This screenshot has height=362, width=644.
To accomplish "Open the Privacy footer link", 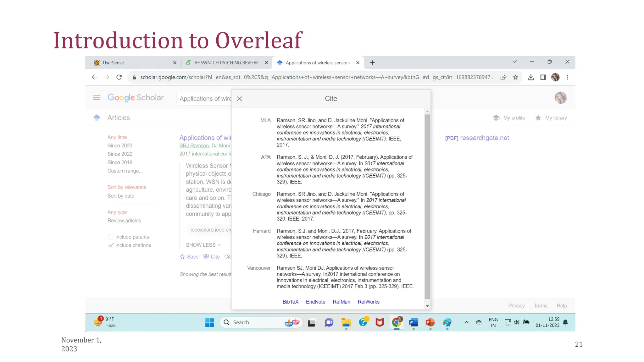I will point(516,306).
